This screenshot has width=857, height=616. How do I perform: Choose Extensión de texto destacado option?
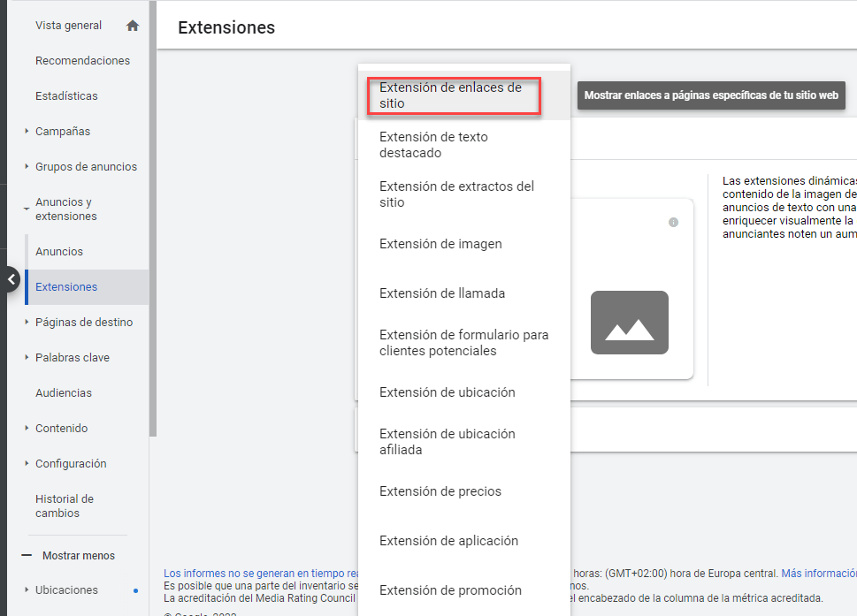click(433, 145)
